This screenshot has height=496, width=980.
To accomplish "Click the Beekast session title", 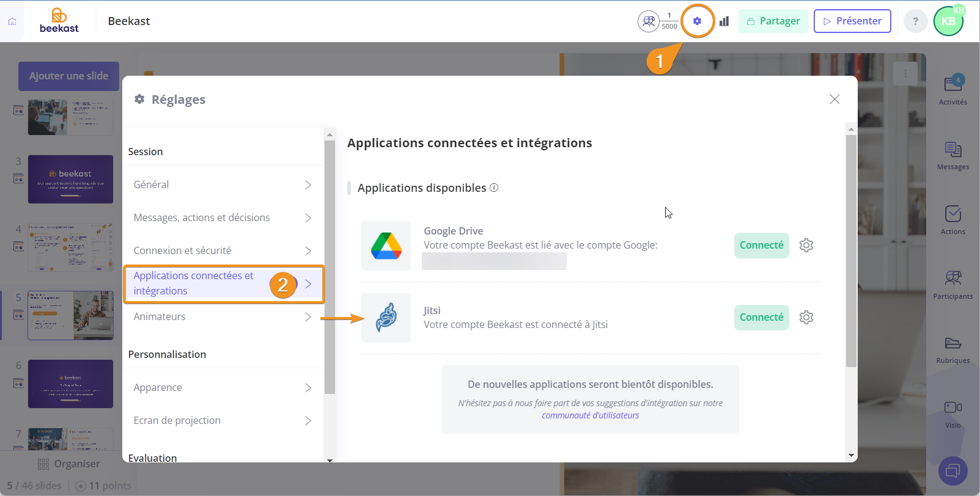I will pyautogui.click(x=129, y=21).
